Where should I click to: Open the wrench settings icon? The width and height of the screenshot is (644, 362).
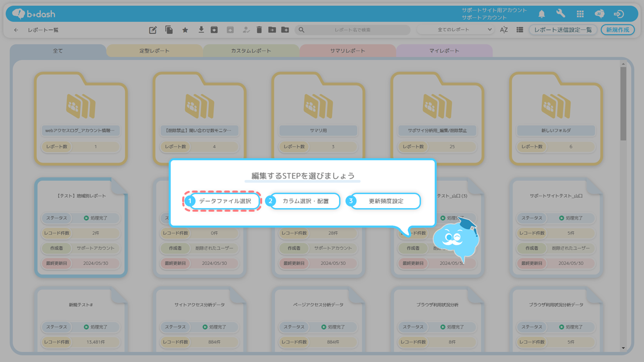coord(561,14)
